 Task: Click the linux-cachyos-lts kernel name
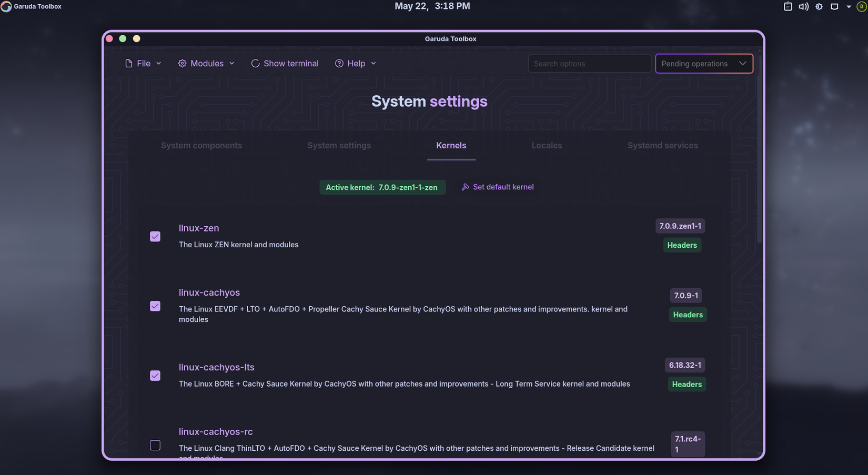point(217,367)
